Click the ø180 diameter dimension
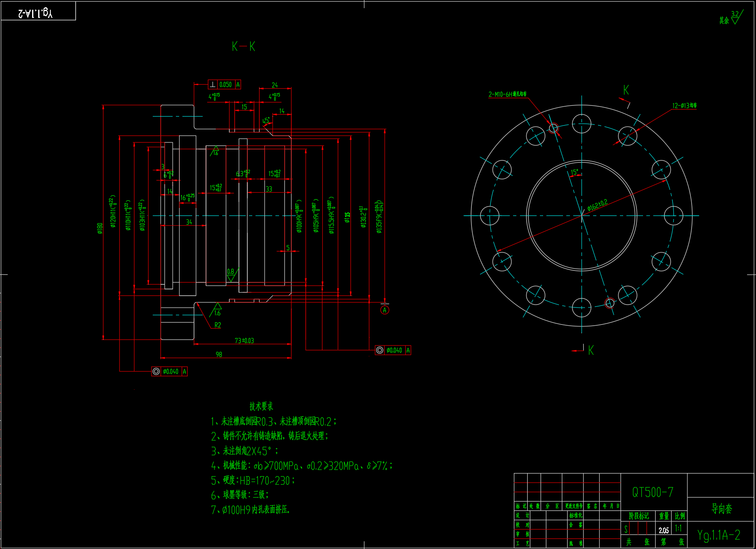 point(100,228)
